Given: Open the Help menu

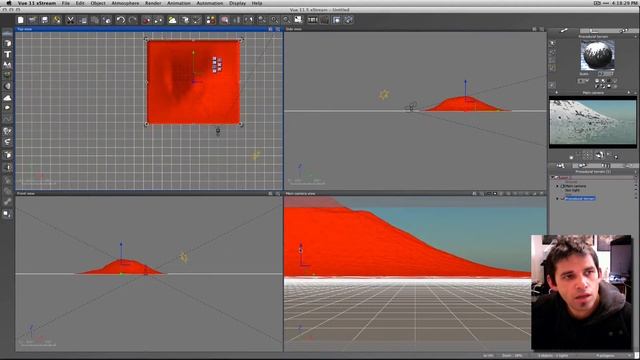Looking at the screenshot, I should click(x=257, y=3).
